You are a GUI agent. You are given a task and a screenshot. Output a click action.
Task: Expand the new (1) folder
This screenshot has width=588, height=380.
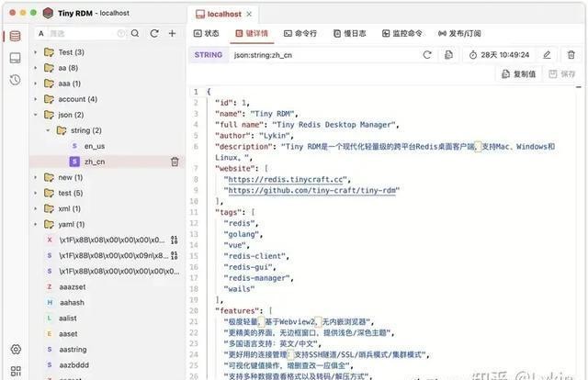coord(36,177)
